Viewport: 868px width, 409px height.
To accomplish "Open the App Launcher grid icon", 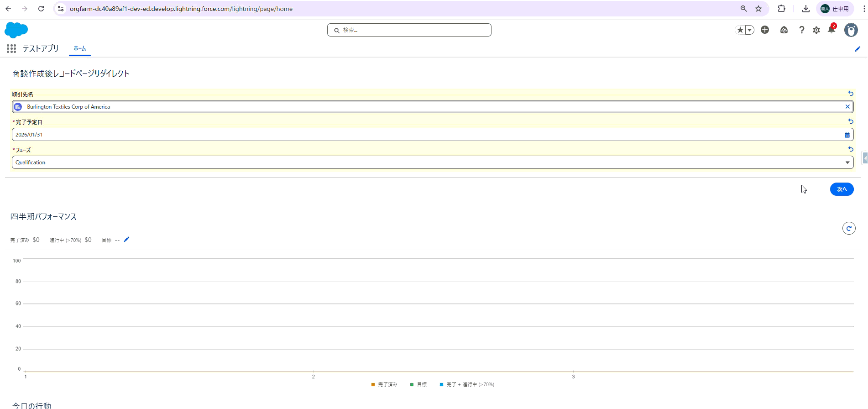I will tap(11, 48).
